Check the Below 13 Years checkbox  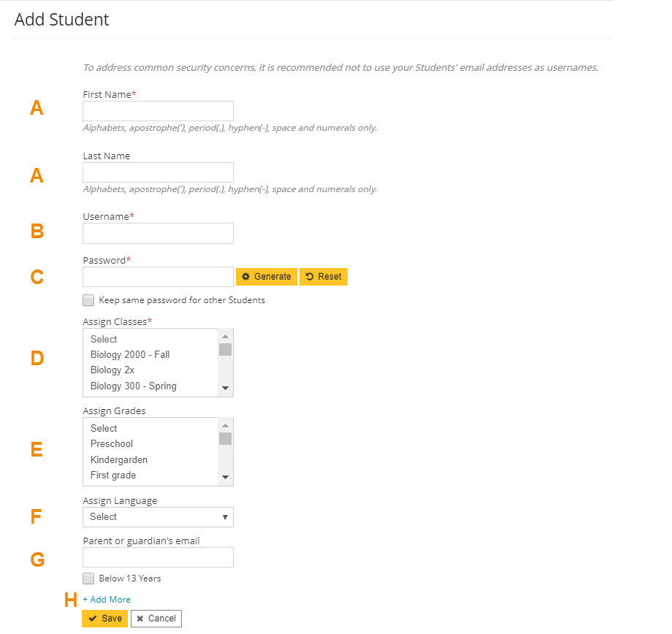click(88, 578)
